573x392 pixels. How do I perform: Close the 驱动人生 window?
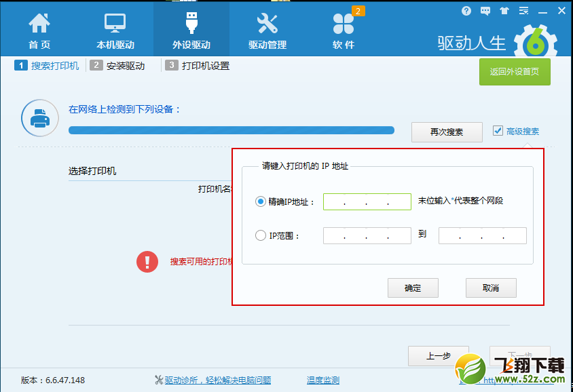(561, 11)
